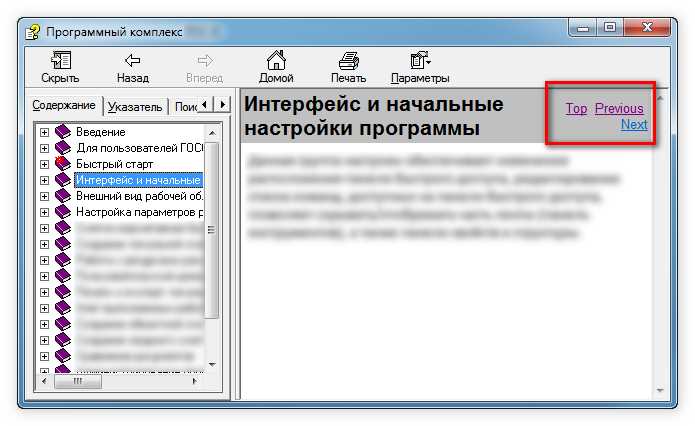
Task: Go back with the Назад arrow
Action: (x=133, y=60)
